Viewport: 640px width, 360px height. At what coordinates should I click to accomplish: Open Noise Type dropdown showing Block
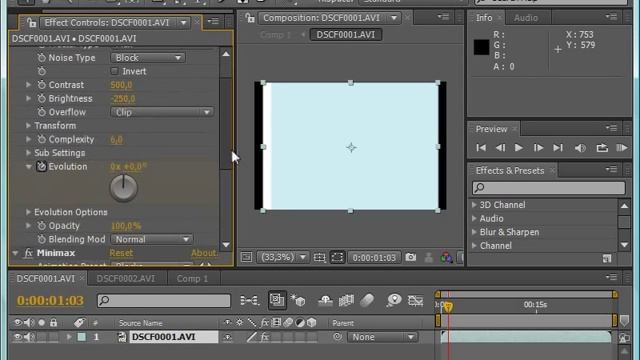tap(148, 58)
